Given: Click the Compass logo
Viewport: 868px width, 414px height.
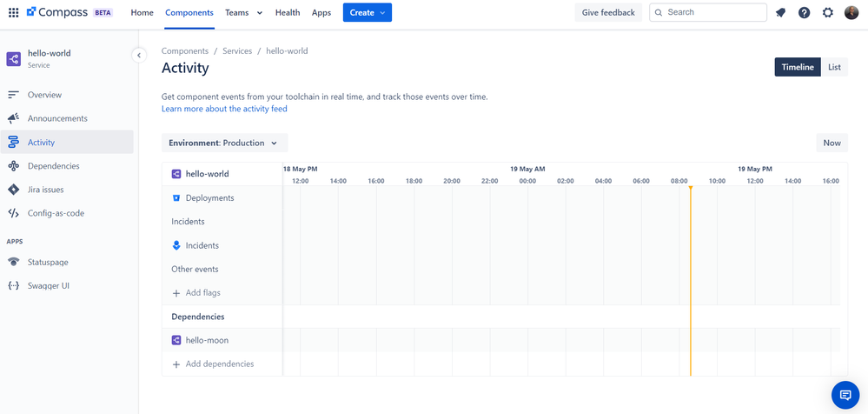Looking at the screenshot, I should tap(57, 12).
